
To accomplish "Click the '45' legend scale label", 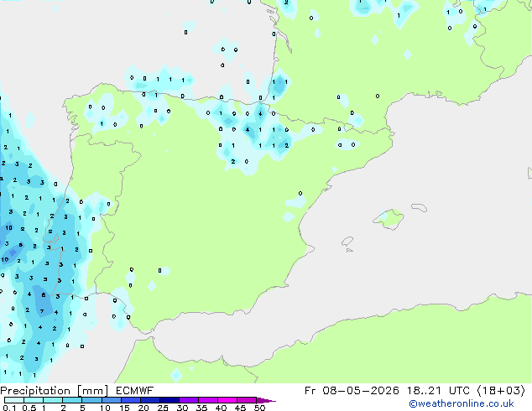I will point(240,408).
